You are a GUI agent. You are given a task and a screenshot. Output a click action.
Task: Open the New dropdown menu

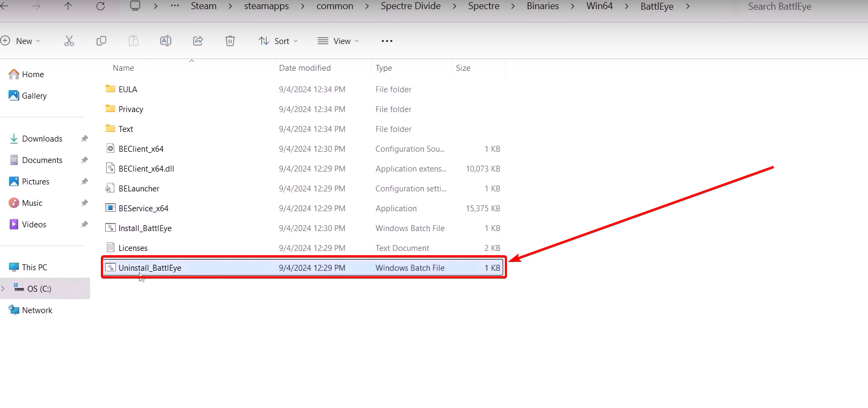(x=21, y=41)
